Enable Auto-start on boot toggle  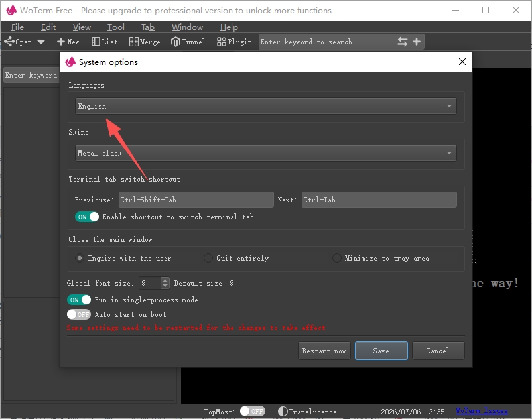coord(79,314)
